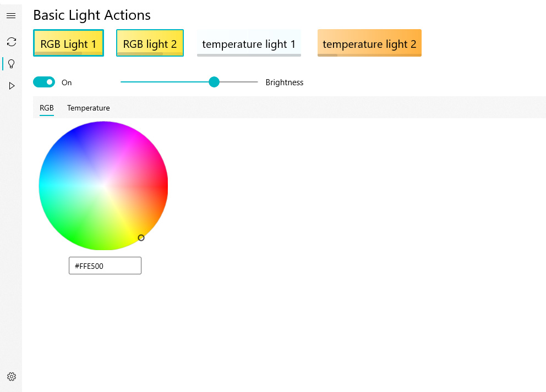Select the RGB Light 1 tile
This screenshot has height=392, width=546.
pos(68,43)
